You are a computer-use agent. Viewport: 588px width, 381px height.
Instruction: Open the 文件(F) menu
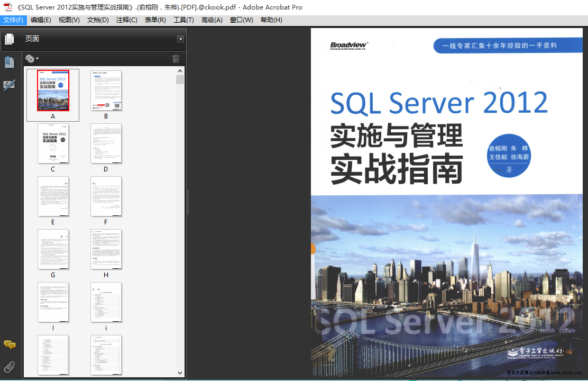(13, 20)
